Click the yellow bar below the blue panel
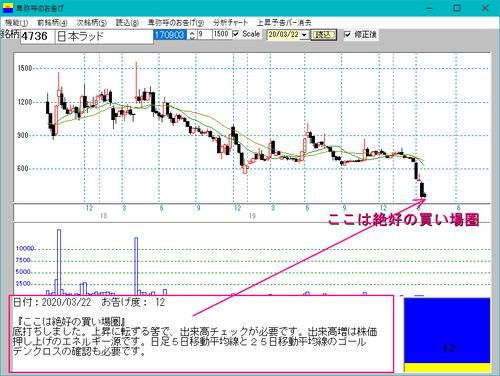 click(447, 368)
